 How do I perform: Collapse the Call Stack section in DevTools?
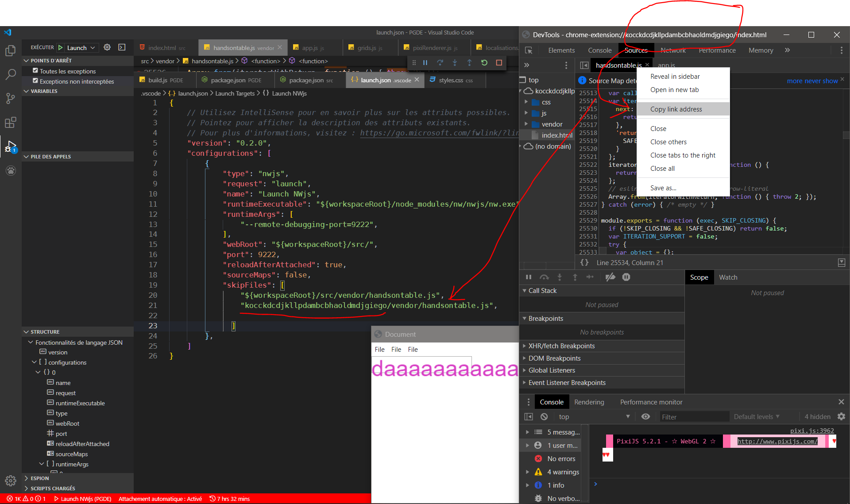pos(525,290)
